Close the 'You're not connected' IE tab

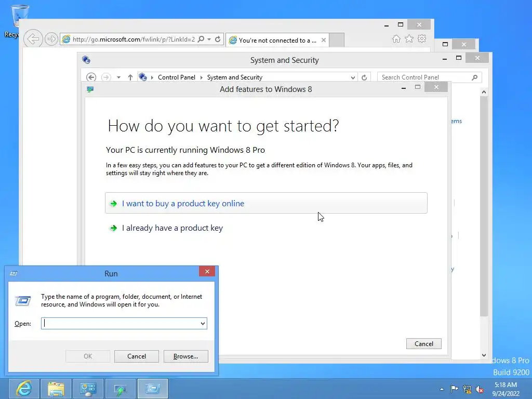pos(324,40)
